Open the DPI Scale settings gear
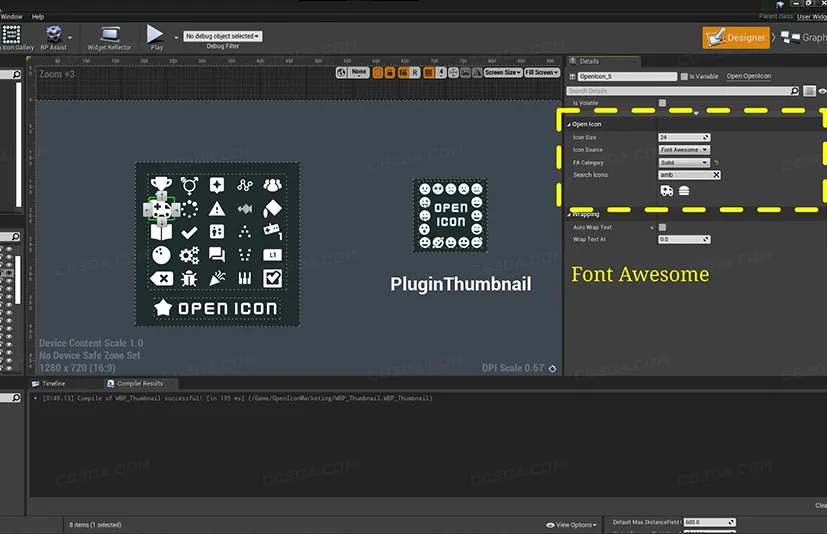 tap(552, 369)
